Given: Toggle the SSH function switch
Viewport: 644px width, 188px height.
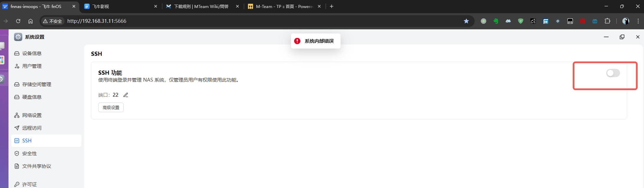Looking at the screenshot, I should point(613,73).
